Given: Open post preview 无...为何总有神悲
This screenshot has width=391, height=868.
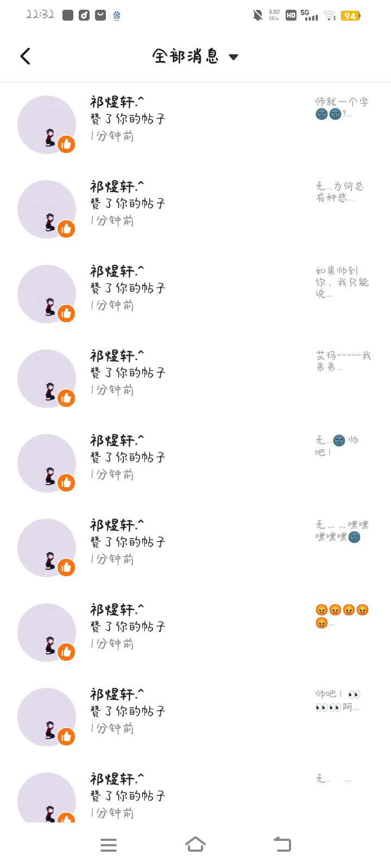Looking at the screenshot, I should 340,192.
